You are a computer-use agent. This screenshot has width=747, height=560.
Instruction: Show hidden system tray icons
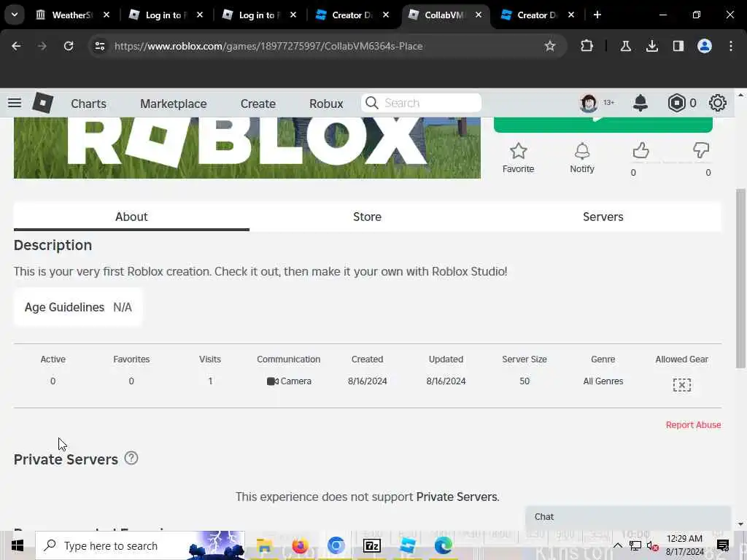617,545
